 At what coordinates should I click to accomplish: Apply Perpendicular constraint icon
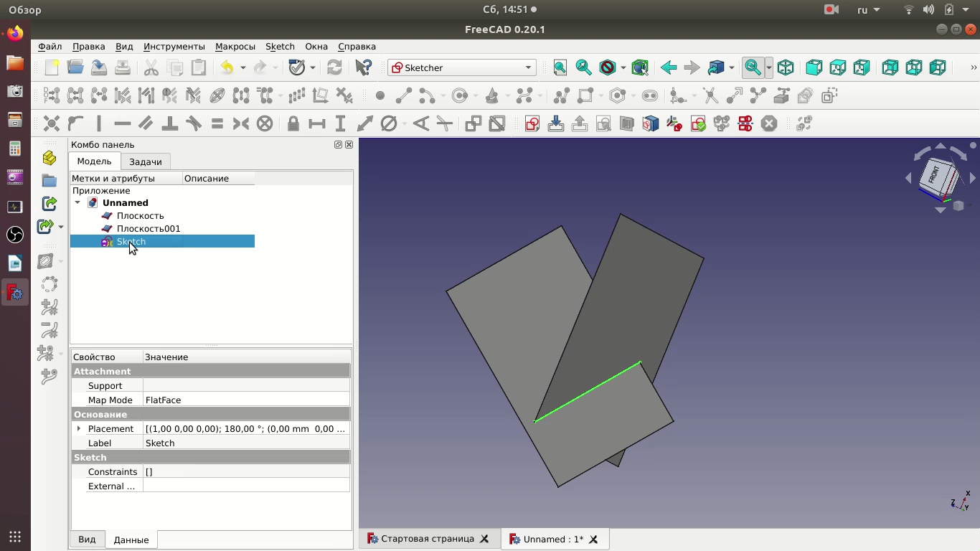pos(170,123)
